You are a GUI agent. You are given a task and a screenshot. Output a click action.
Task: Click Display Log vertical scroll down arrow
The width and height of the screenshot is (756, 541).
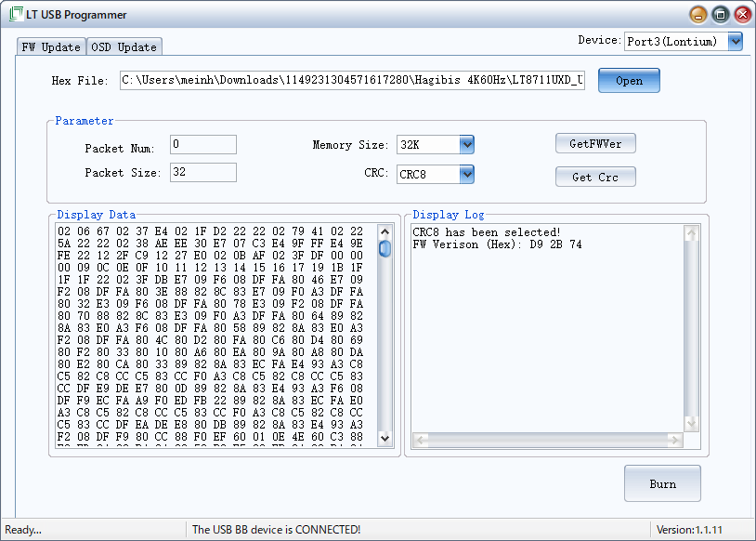pyautogui.click(x=691, y=423)
